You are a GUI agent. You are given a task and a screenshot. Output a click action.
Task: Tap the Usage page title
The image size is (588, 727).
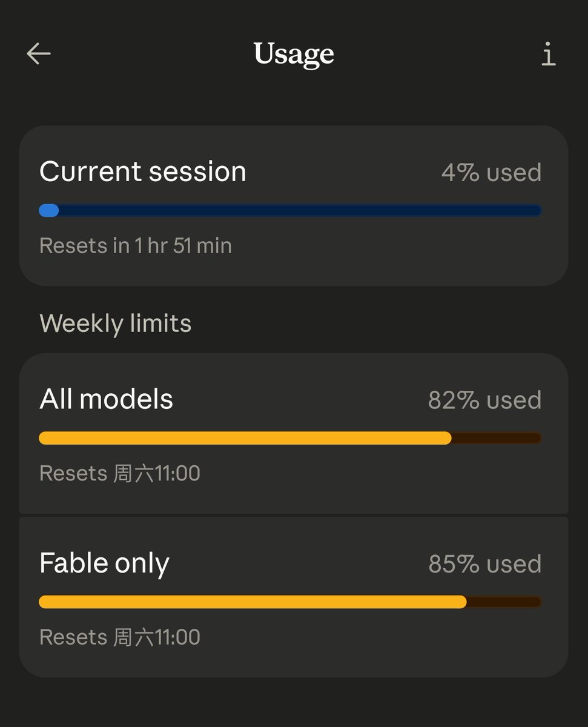pos(294,55)
